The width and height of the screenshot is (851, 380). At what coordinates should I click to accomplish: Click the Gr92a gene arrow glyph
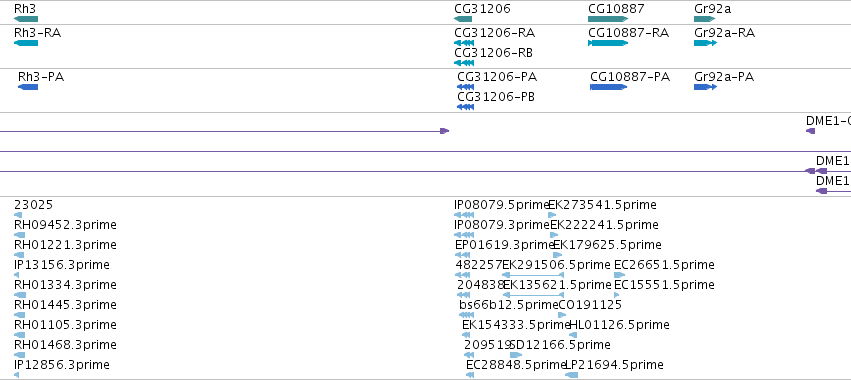[x=705, y=19]
